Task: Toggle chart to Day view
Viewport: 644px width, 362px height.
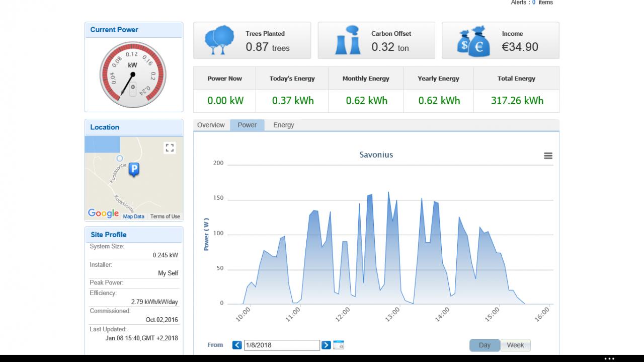Action: (485, 345)
